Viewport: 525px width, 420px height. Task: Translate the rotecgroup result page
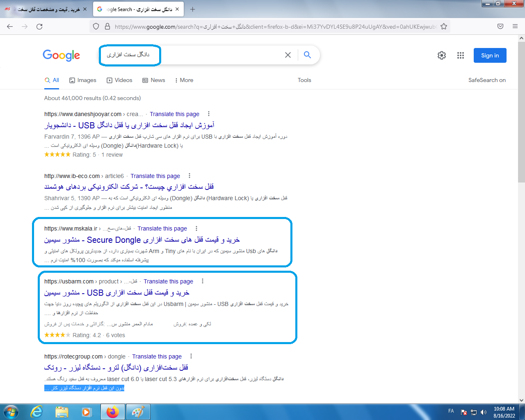coord(157,356)
